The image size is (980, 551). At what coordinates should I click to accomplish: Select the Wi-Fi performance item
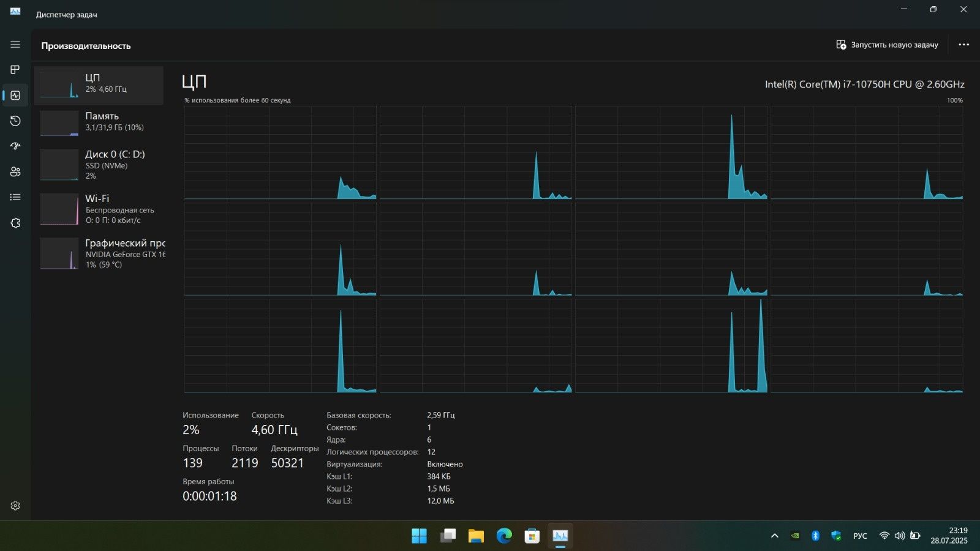click(99, 209)
